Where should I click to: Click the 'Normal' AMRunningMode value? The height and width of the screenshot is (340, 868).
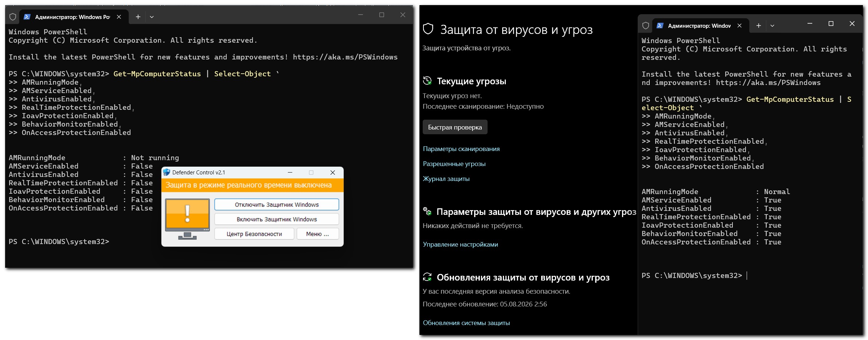click(x=777, y=192)
